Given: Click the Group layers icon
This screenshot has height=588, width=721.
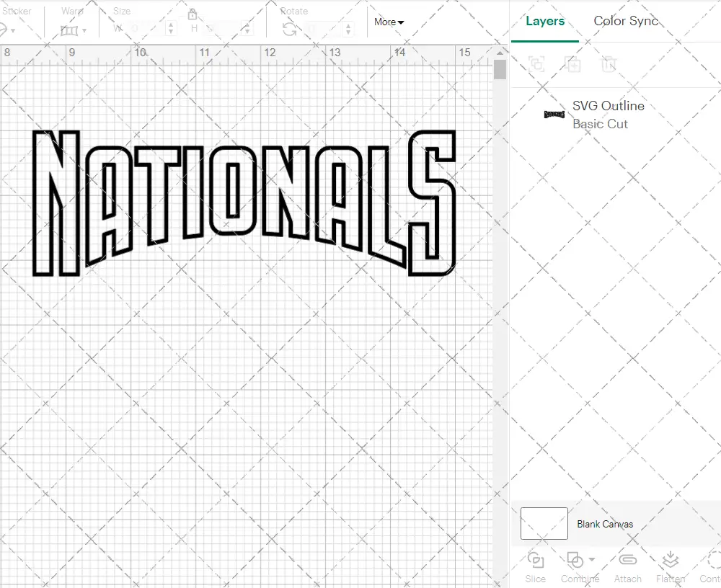Looking at the screenshot, I should click(x=536, y=64).
